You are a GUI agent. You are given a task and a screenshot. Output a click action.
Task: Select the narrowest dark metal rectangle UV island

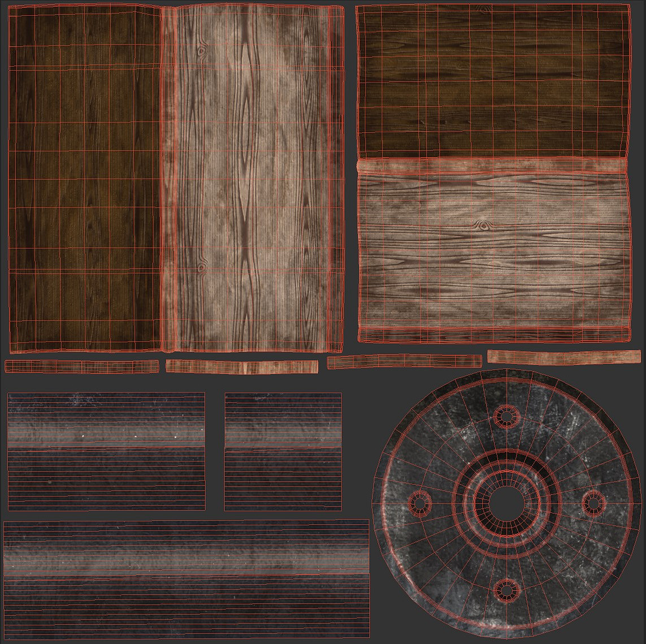[x=283, y=451]
